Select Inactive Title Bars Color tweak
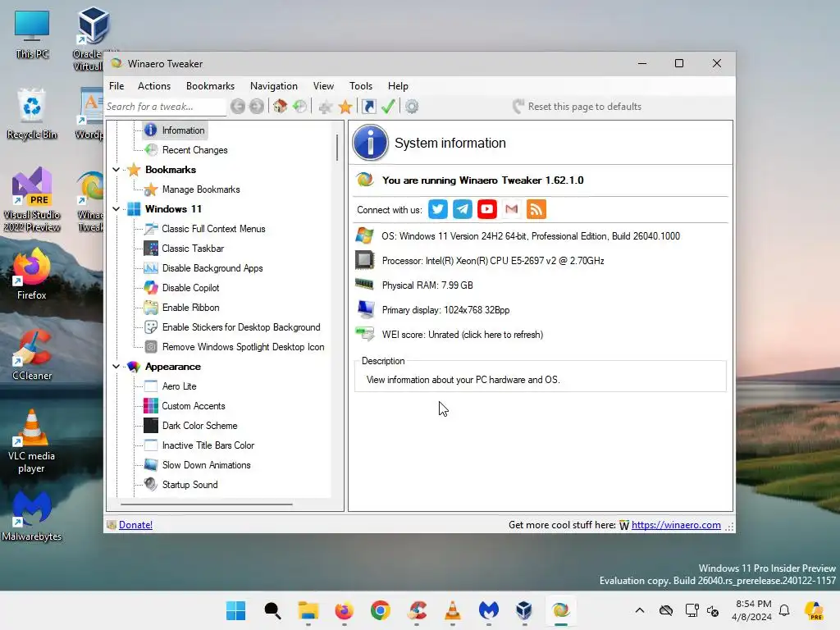 (208, 445)
